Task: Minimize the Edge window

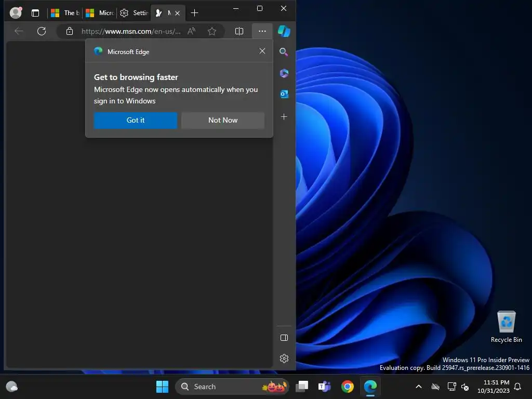Action: [x=236, y=8]
